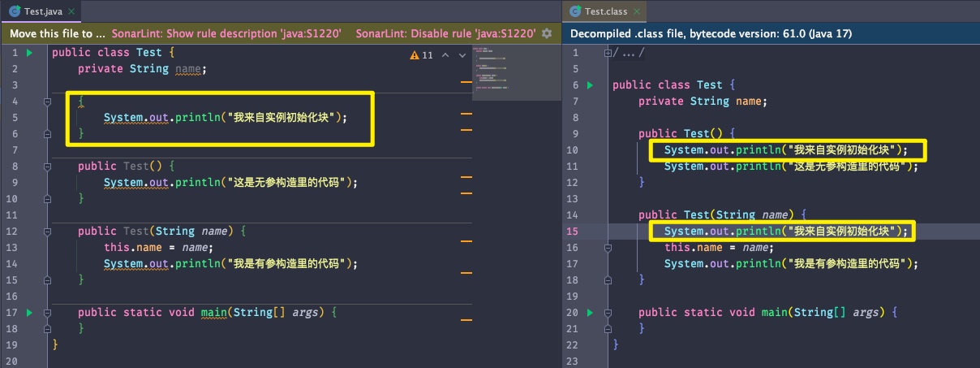Run class Test in decompiled Test.class gutter

coord(590,85)
